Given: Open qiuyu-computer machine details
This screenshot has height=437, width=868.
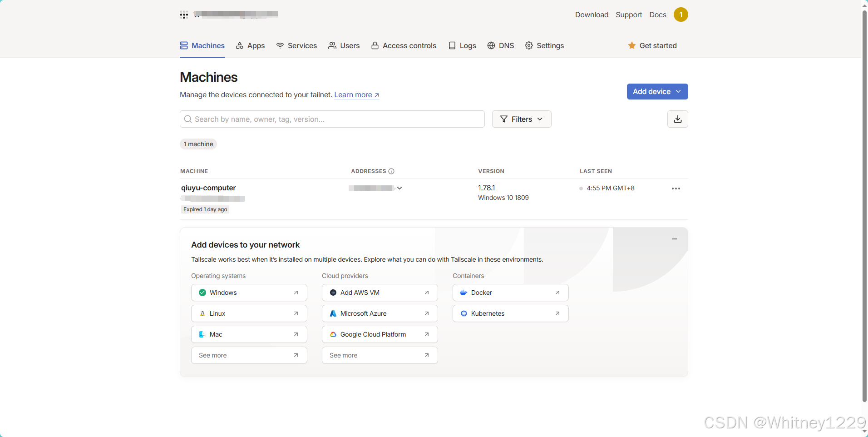Looking at the screenshot, I should pyautogui.click(x=208, y=188).
